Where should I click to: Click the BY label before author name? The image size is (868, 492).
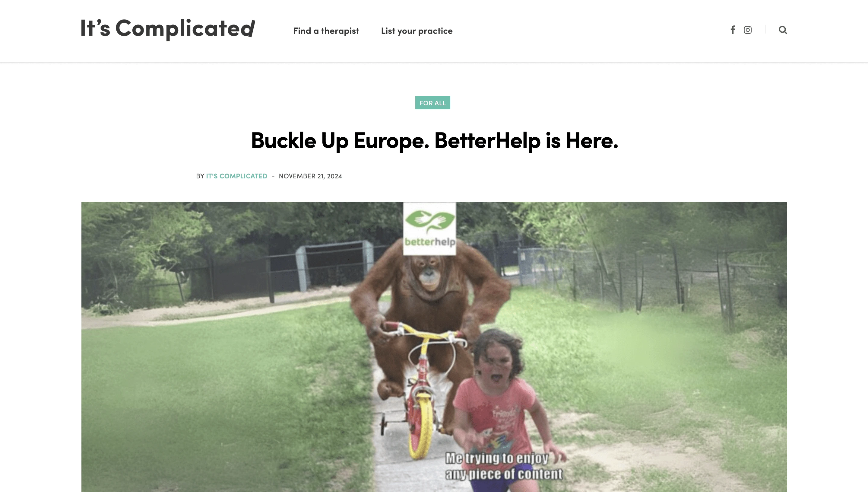tap(200, 176)
